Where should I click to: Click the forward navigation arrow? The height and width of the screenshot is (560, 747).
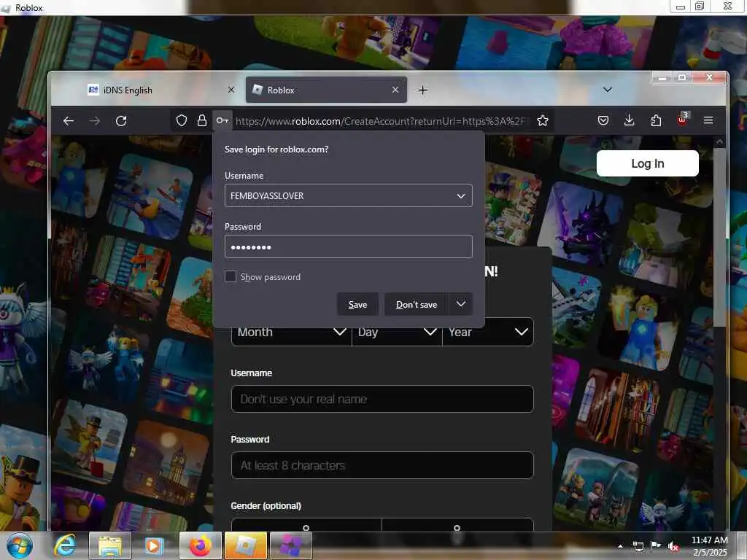[95, 121]
